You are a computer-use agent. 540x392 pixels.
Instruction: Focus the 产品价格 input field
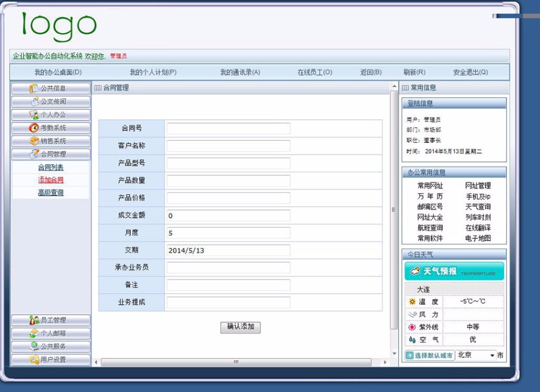coord(229,198)
